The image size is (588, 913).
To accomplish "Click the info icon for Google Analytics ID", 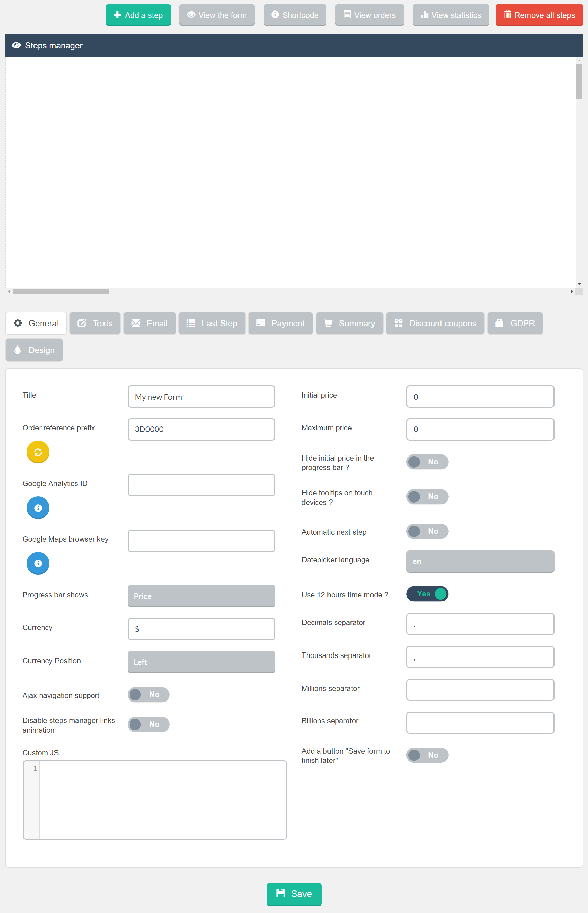I will click(x=38, y=508).
